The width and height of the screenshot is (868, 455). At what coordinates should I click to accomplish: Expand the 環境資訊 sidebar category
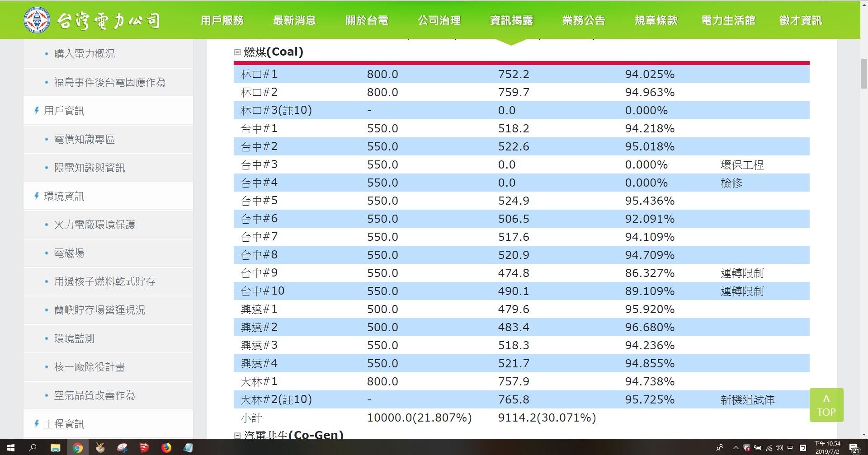[x=108, y=196]
